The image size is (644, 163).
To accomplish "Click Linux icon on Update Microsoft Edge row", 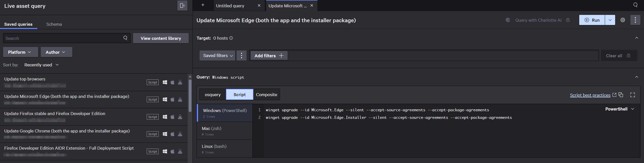I will pos(180,99).
